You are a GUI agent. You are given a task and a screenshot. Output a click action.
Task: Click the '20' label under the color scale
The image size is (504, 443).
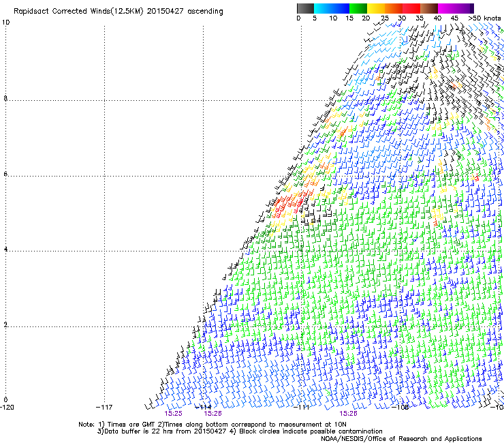pos(366,18)
